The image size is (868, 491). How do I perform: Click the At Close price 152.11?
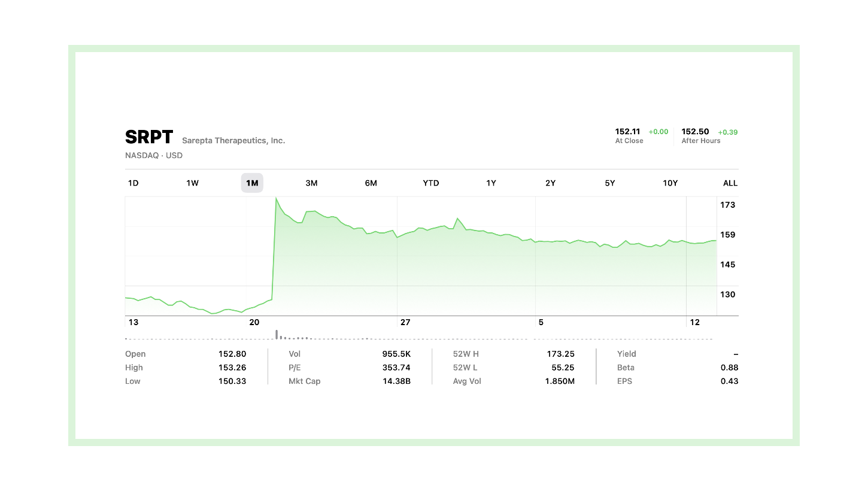627,132
